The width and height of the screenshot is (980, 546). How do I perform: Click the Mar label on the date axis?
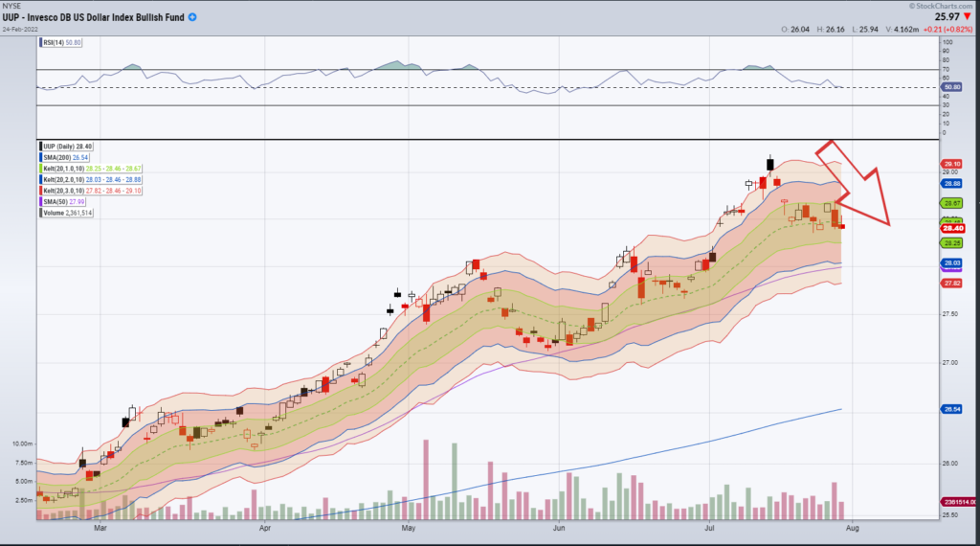[100, 528]
